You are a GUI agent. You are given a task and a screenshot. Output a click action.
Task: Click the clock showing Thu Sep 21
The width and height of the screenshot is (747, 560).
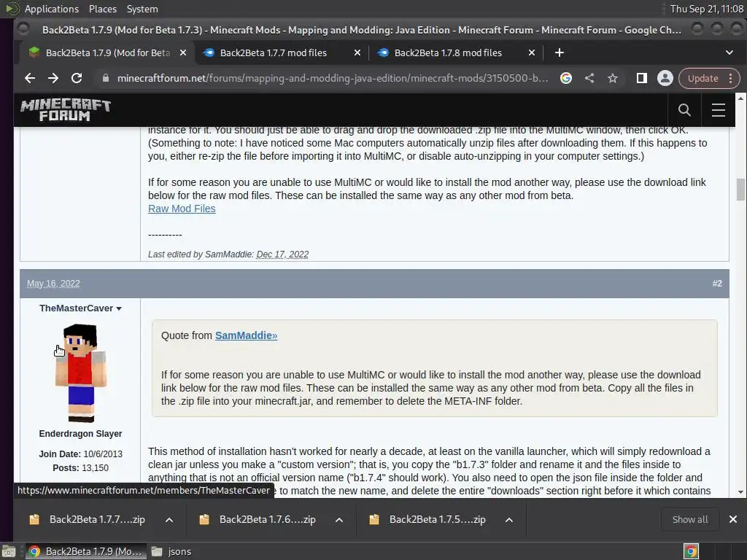pos(706,9)
